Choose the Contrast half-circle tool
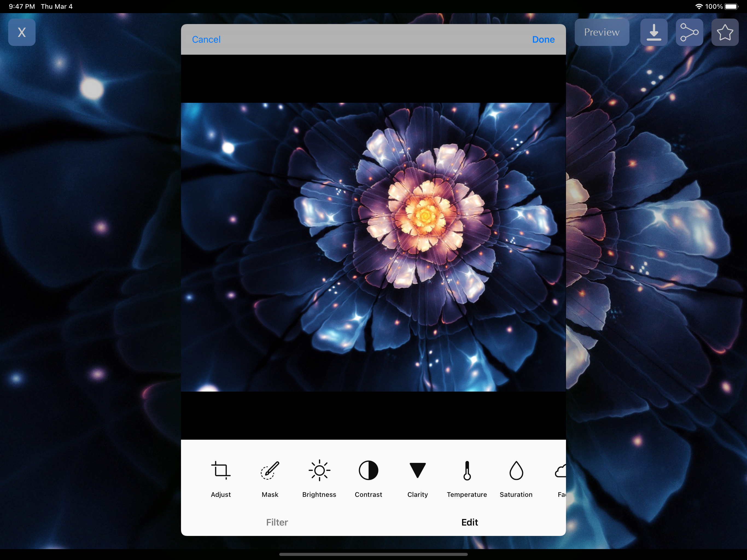 (368, 471)
